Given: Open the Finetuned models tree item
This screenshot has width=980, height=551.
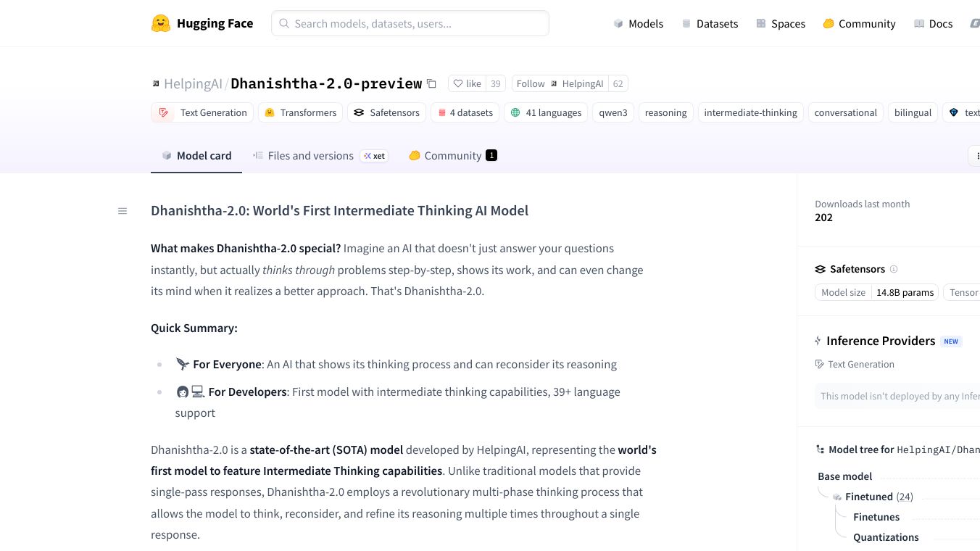Looking at the screenshot, I should pos(868,497).
